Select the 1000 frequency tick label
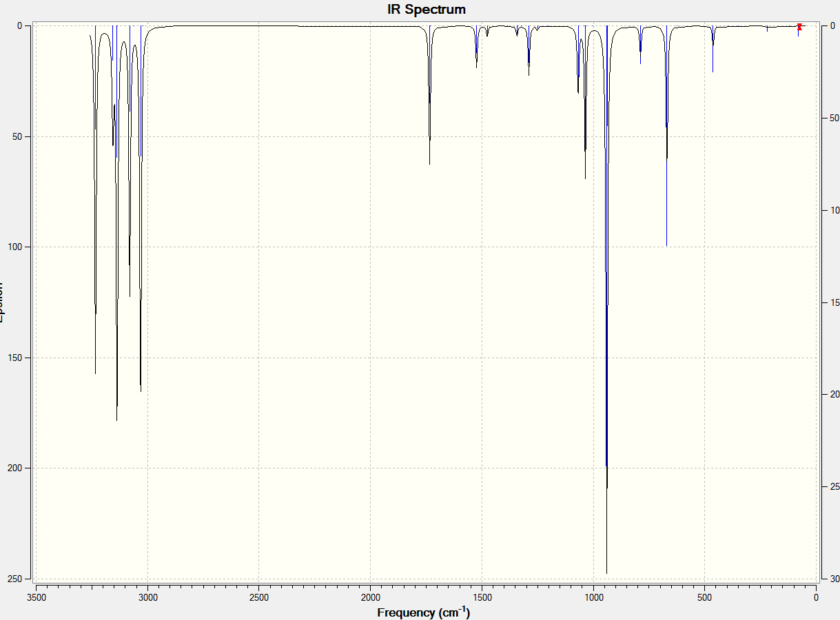The image size is (840, 620). click(593, 597)
